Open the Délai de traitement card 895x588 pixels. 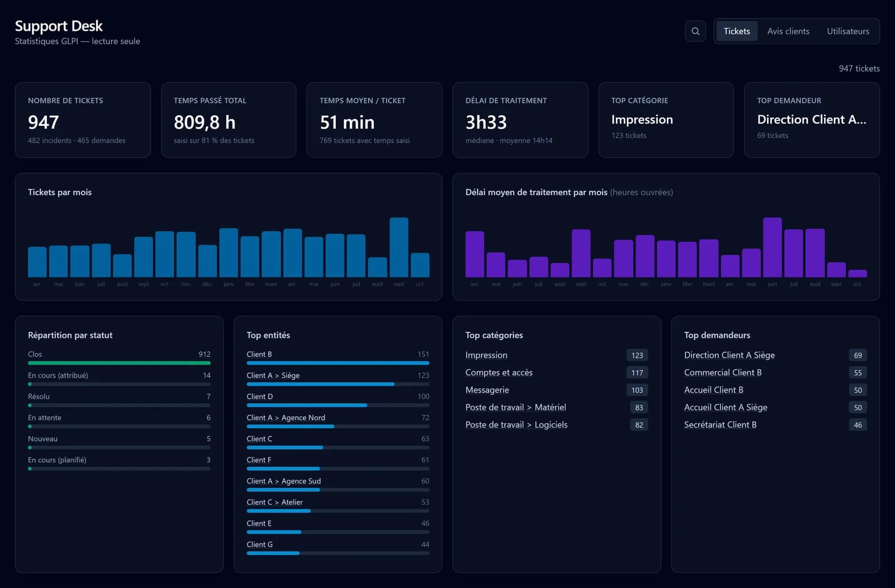(520, 120)
